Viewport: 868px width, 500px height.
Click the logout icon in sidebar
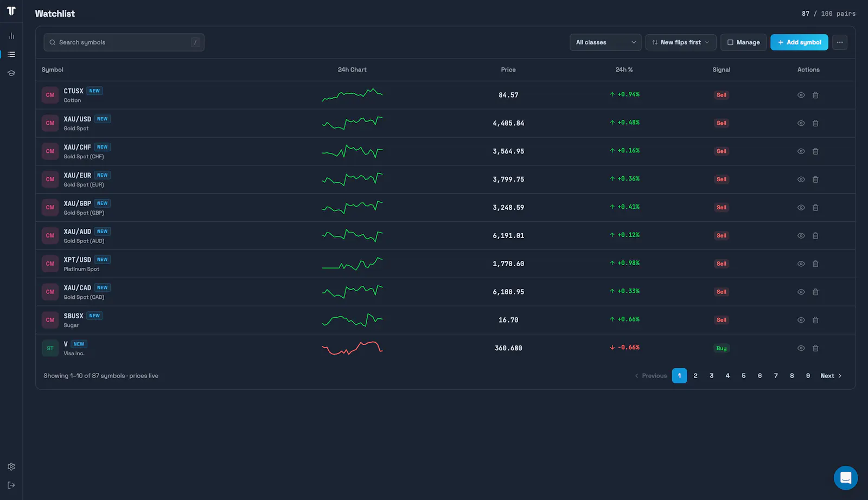(11, 485)
